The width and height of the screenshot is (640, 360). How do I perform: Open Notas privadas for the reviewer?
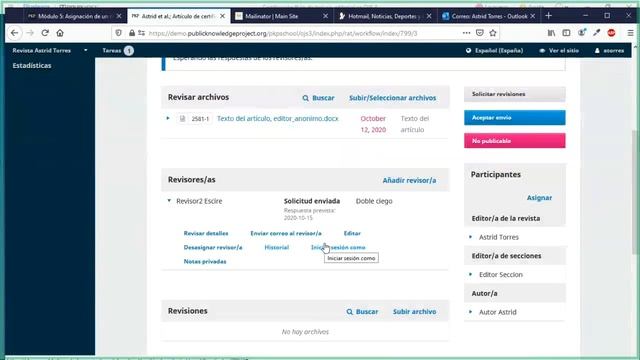coord(205,261)
